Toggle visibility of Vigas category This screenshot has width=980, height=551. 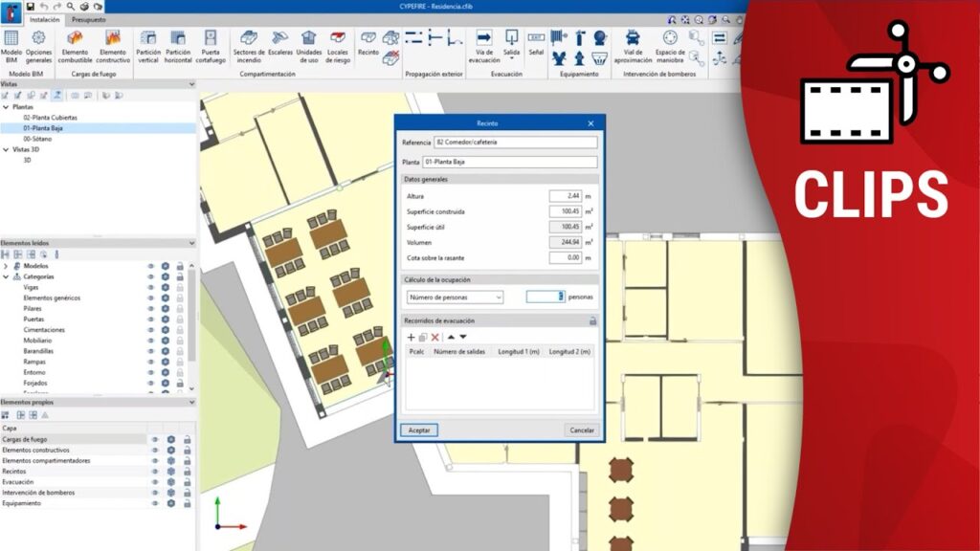point(151,287)
